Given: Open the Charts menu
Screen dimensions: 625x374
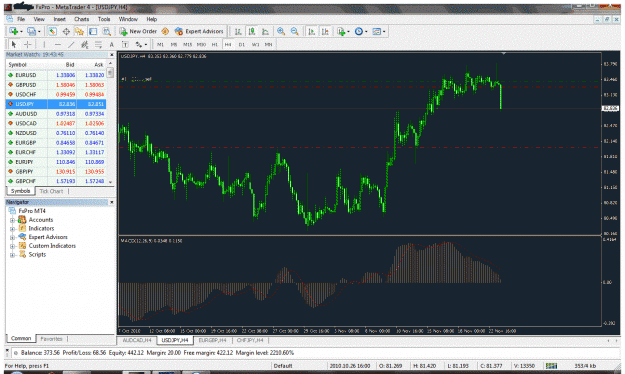Looking at the screenshot, I should 82,19.
